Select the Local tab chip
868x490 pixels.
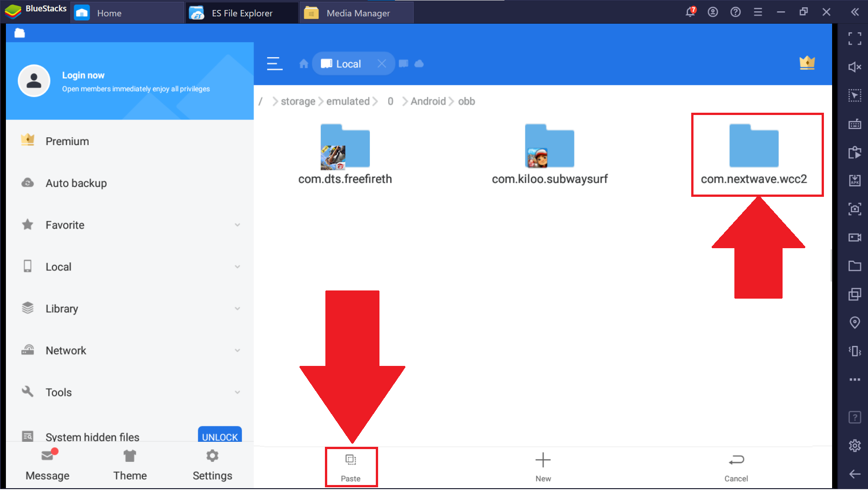(x=353, y=64)
